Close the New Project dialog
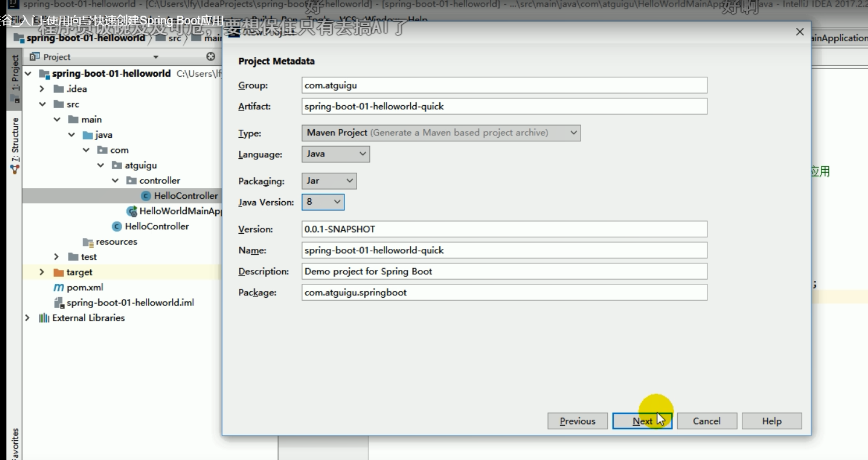 coord(800,32)
